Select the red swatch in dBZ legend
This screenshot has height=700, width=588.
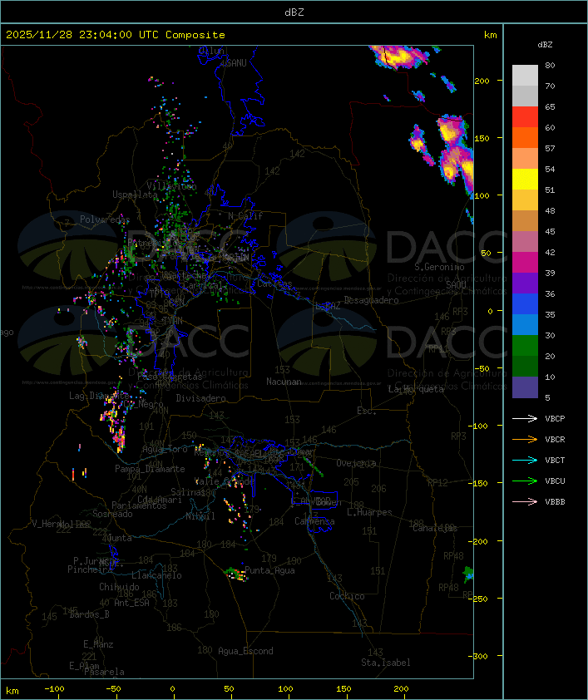(x=525, y=117)
